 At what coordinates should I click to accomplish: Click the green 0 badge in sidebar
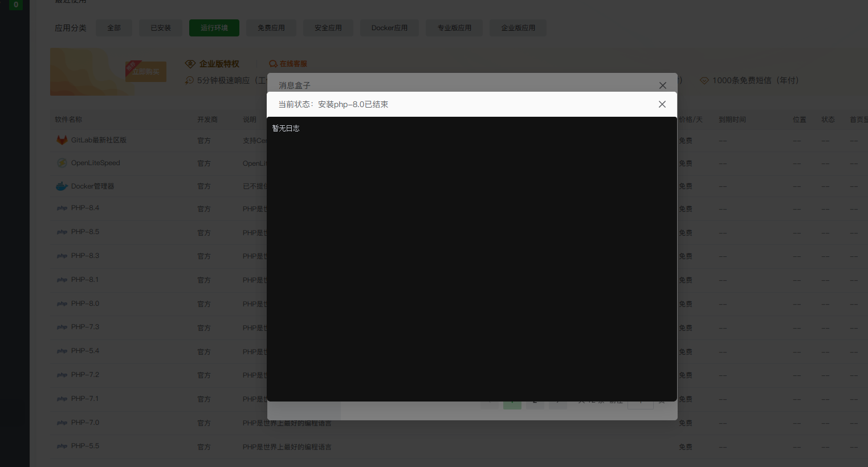pos(16,5)
